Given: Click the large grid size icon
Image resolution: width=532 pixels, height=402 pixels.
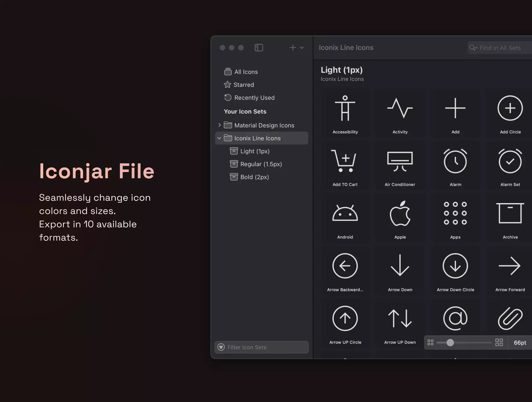Looking at the screenshot, I should tap(499, 343).
